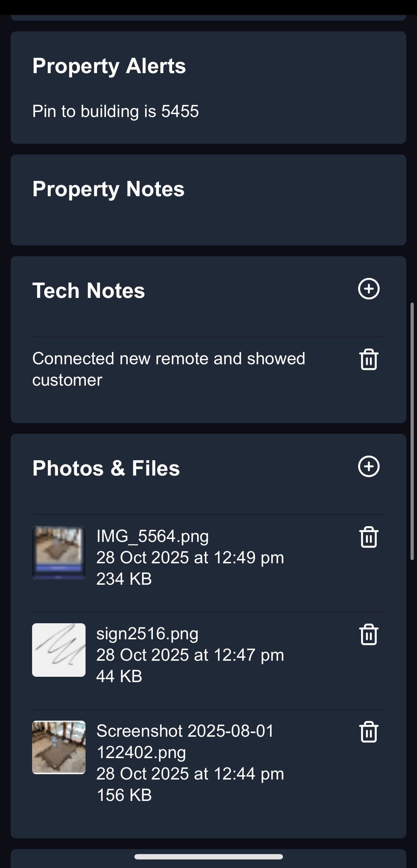Select the 'Connected new remote and showed customer' note text
This screenshot has width=417, height=868.
tap(169, 369)
